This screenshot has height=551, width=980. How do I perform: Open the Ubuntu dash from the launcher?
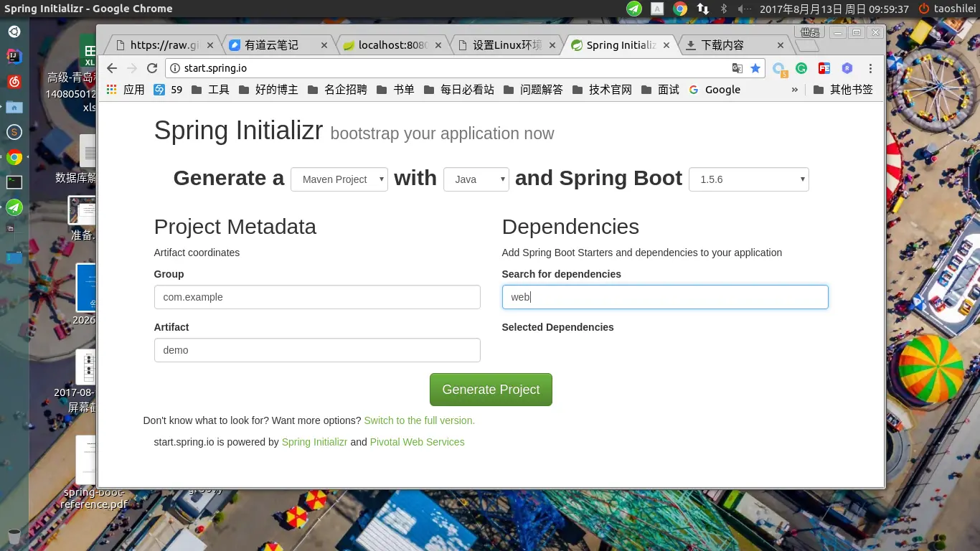point(14,32)
